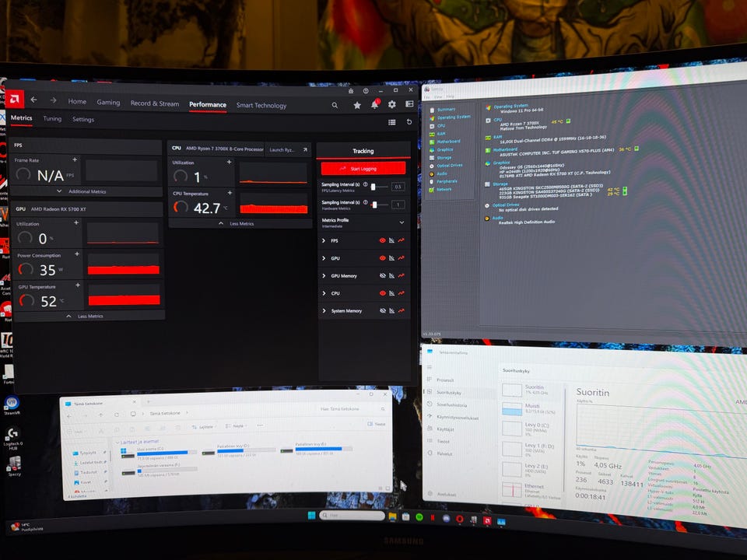Click the FPS sampling interval value box 0.5
747x560 pixels.
click(398, 187)
